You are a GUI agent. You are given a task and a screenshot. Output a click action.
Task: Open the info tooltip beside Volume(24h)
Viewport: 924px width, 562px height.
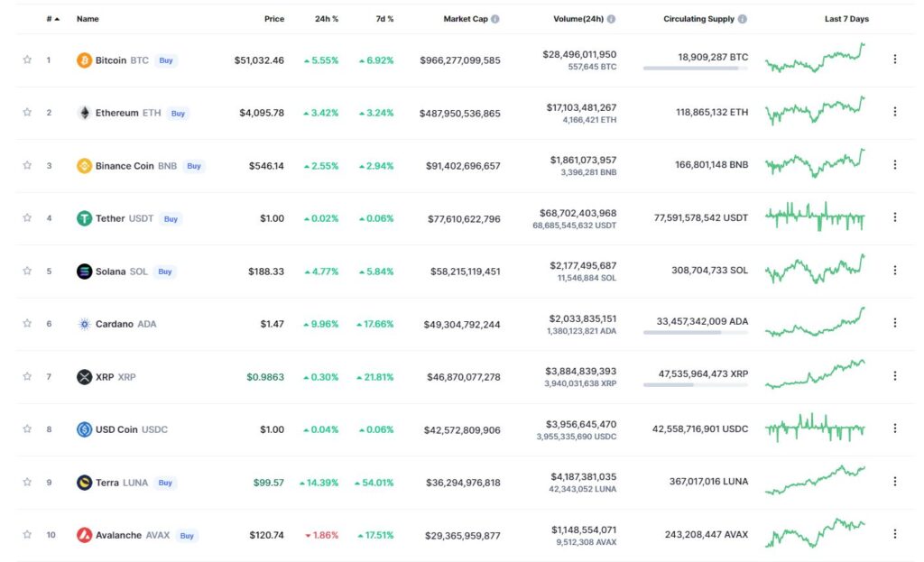(611, 19)
